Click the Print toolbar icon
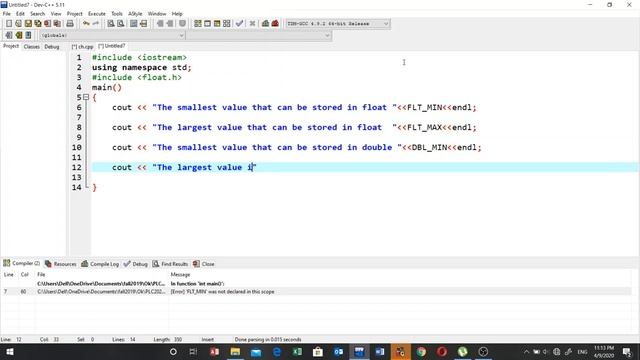Viewport: 640px width, 360px height. pos(70,24)
